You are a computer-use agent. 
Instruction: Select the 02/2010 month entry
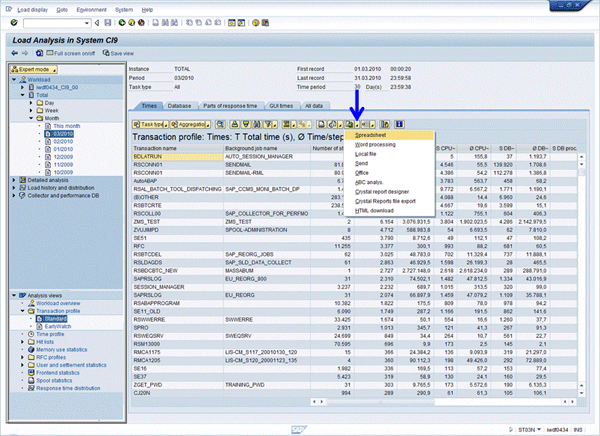pos(63,141)
